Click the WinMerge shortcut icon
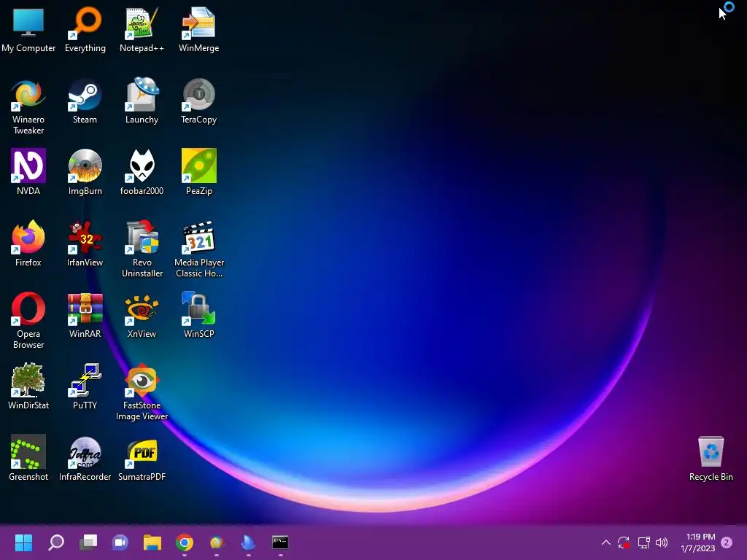The height and width of the screenshot is (560, 747). [x=198, y=29]
